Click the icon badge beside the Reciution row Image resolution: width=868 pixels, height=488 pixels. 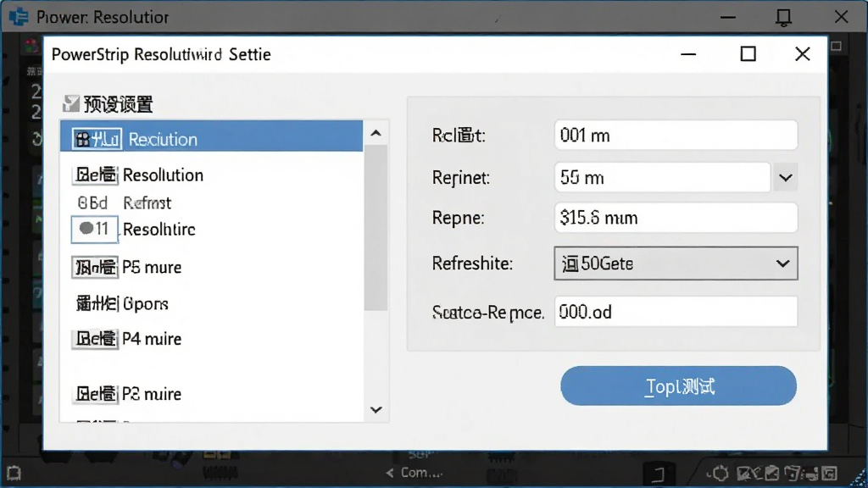[x=97, y=139]
